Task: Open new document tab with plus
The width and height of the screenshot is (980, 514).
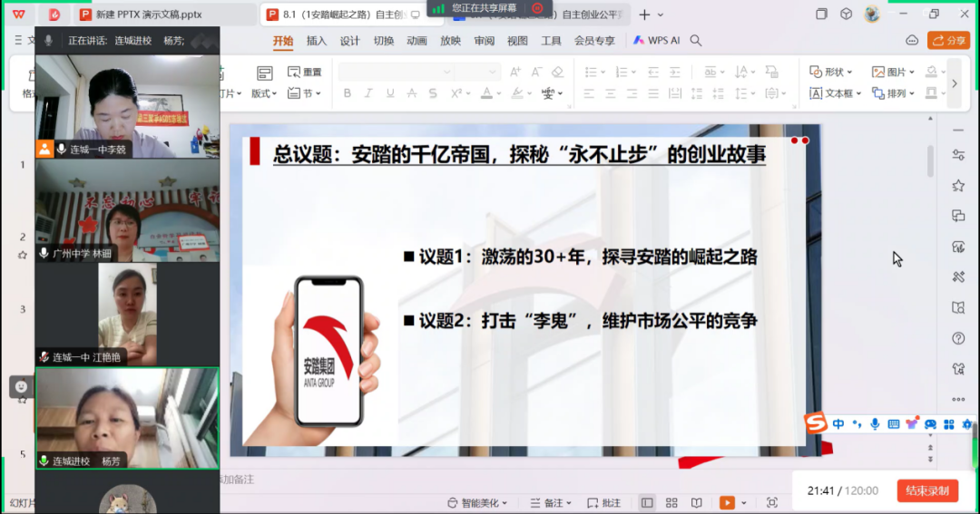Action: (644, 15)
